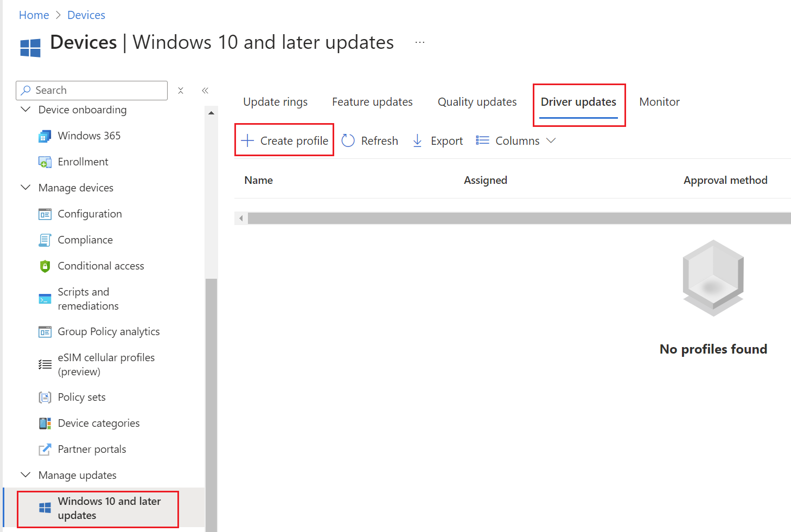Export the profile list

pyautogui.click(x=438, y=141)
